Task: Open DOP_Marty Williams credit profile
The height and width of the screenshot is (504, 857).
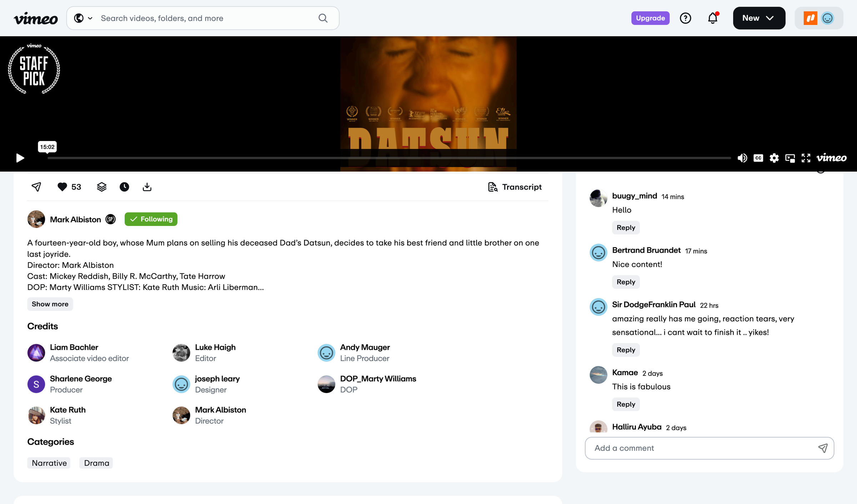Action: point(378,379)
